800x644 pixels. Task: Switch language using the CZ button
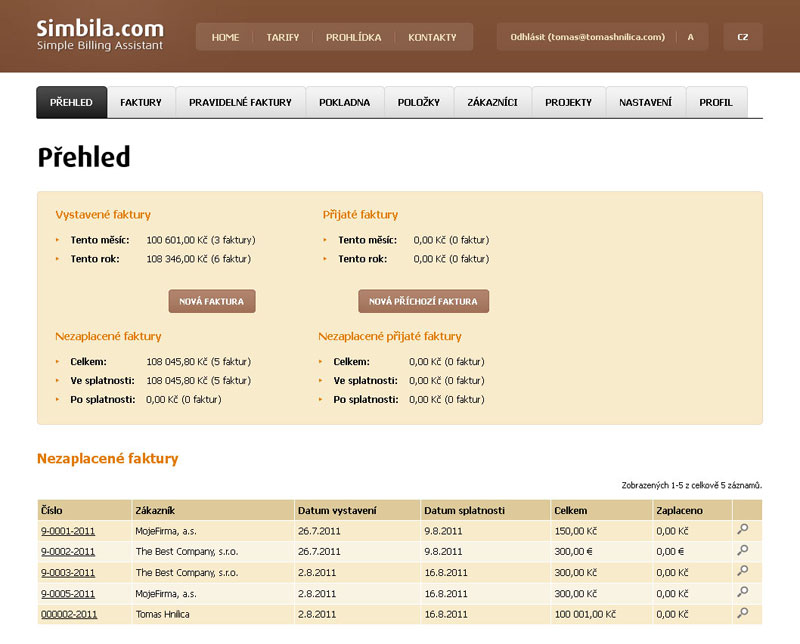coord(742,37)
